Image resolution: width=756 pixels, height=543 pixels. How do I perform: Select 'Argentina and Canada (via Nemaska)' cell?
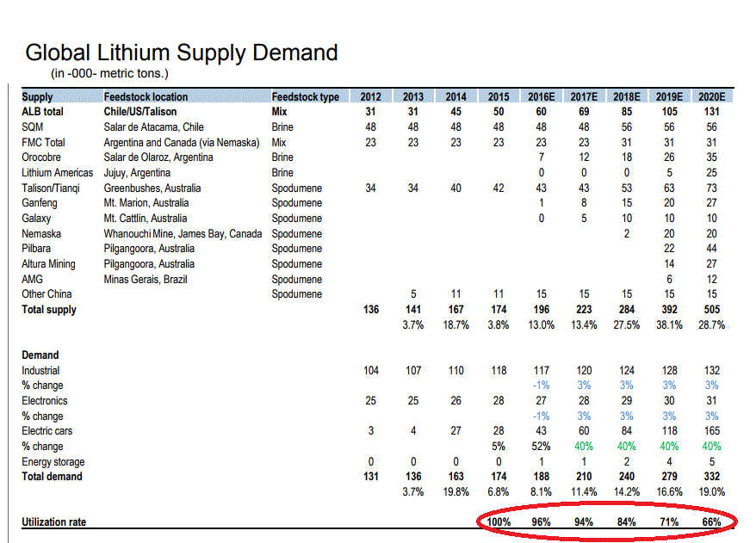click(x=182, y=143)
